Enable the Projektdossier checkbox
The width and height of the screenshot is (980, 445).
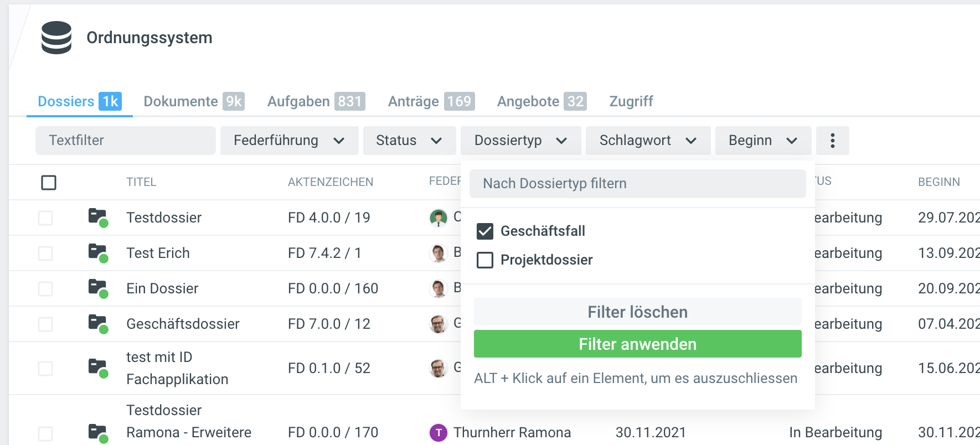point(485,260)
